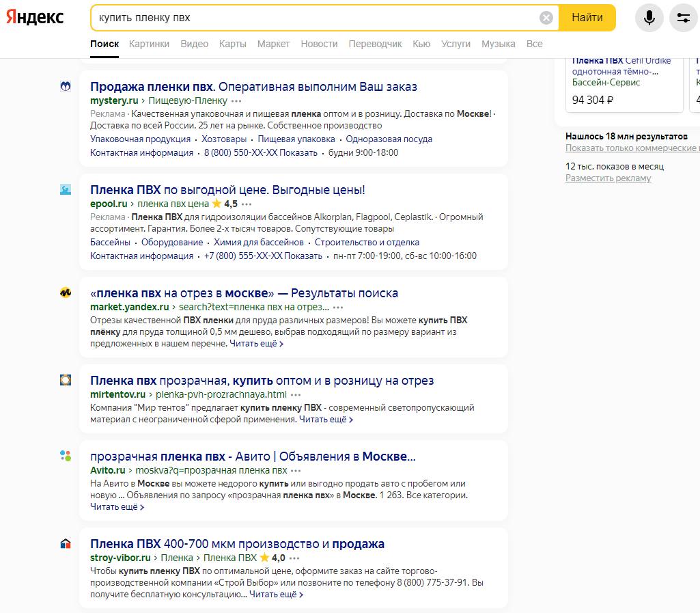The height and width of the screenshot is (613, 700).
Task: Open three-dot menu for stroy-vibor.ru result
Action: click(x=294, y=558)
